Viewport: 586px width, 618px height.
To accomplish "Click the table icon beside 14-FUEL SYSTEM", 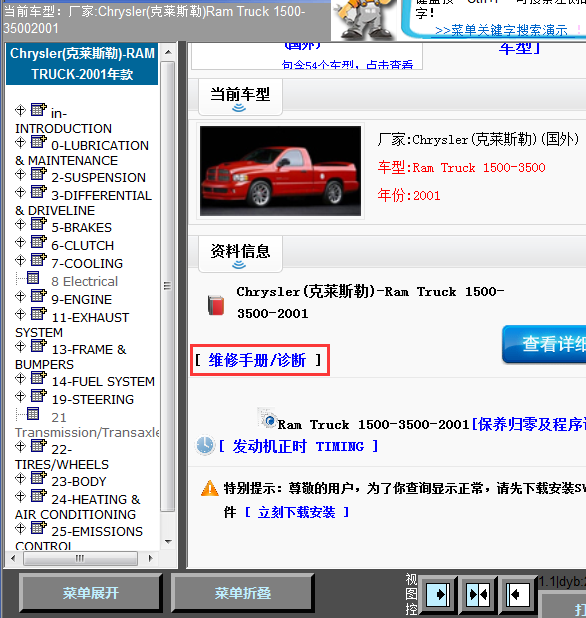I will pyautogui.click(x=39, y=377).
